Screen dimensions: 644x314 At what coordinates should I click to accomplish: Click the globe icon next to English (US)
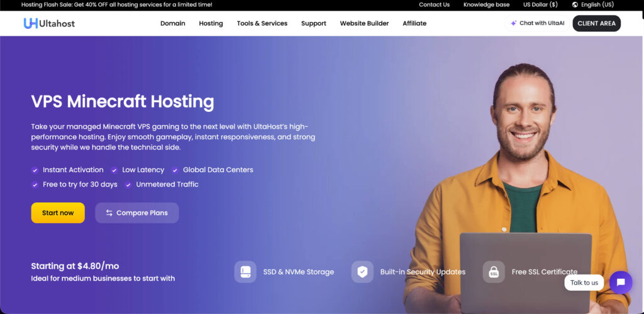pyautogui.click(x=575, y=5)
